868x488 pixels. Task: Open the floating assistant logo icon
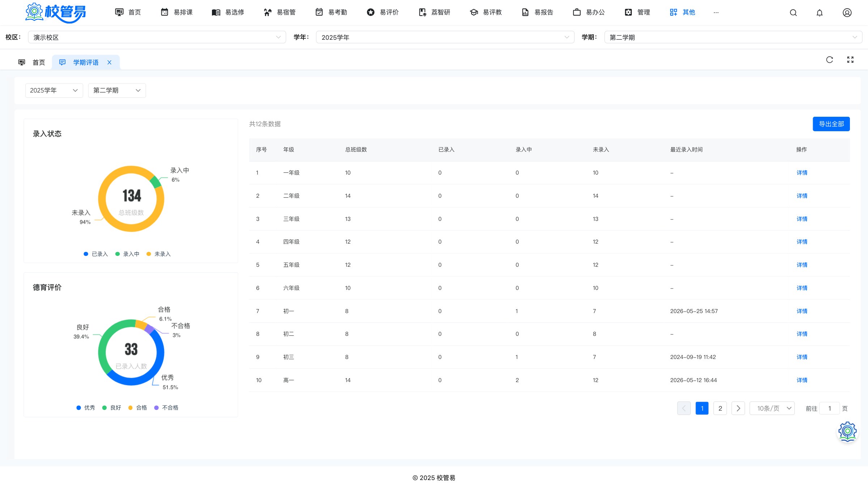click(847, 431)
